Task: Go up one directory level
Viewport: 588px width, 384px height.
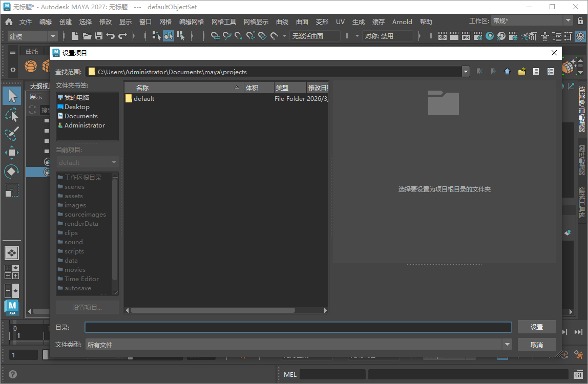Action: pyautogui.click(x=507, y=71)
